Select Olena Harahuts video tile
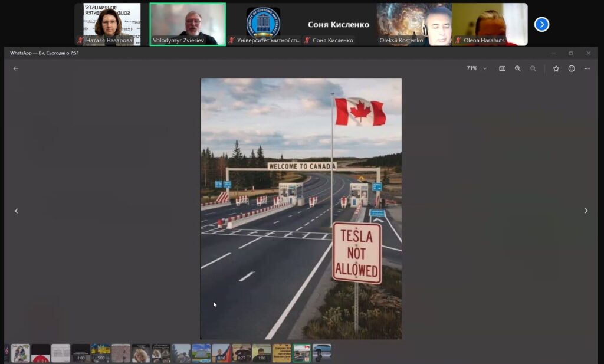The image size is (604, 364). 490,24
